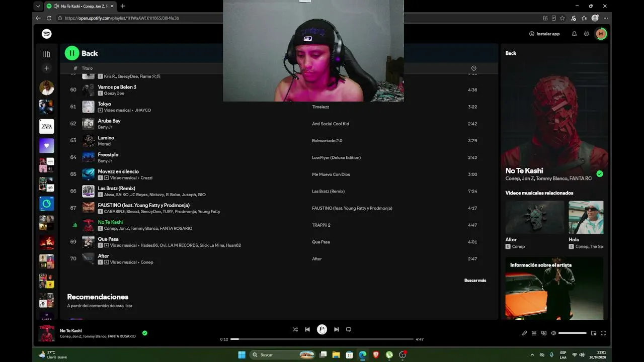Click the Instalar app button
This screenshot has height=362, width=644.
[x=544, y=34]
